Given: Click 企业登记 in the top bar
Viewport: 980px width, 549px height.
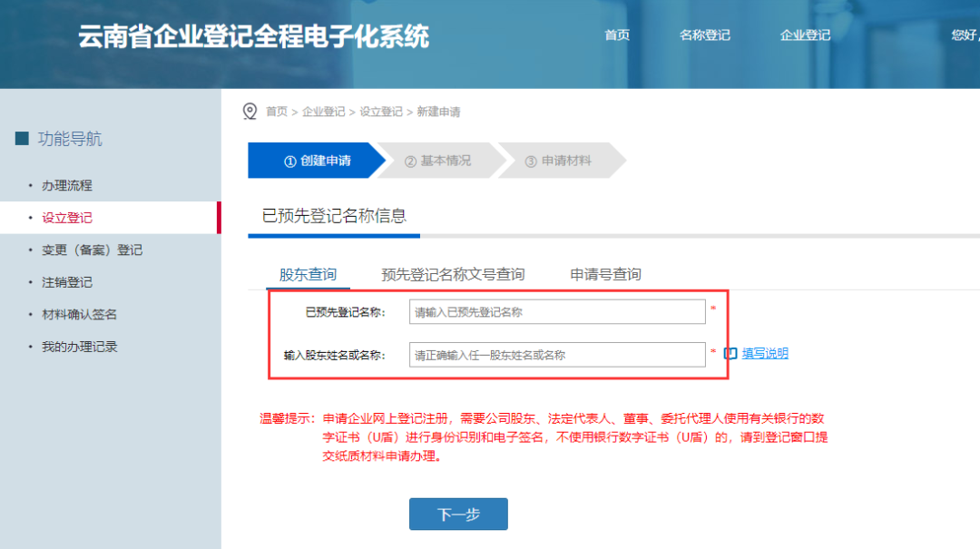Looking at the screenshot, I should click(x=804, y=34).
